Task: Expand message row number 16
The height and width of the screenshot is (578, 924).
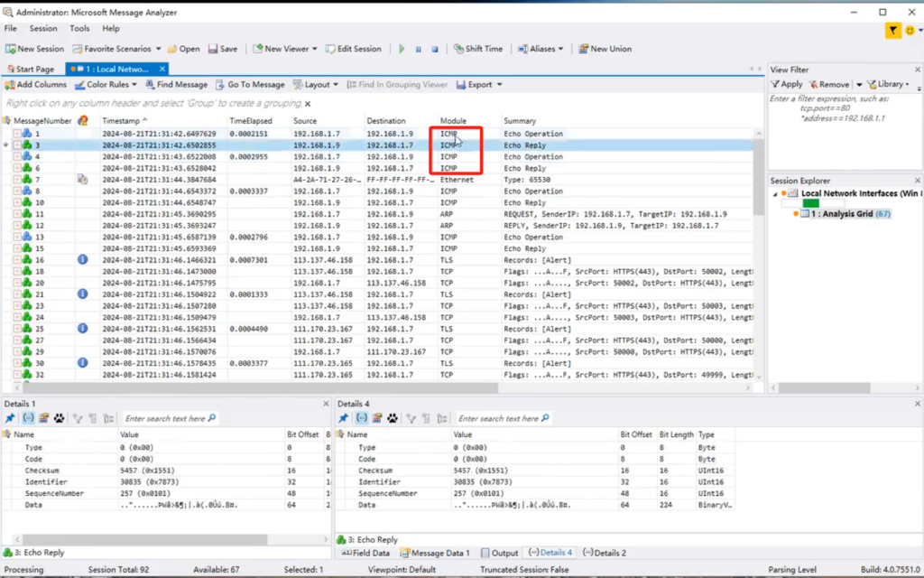Action: tap(17, 260)
